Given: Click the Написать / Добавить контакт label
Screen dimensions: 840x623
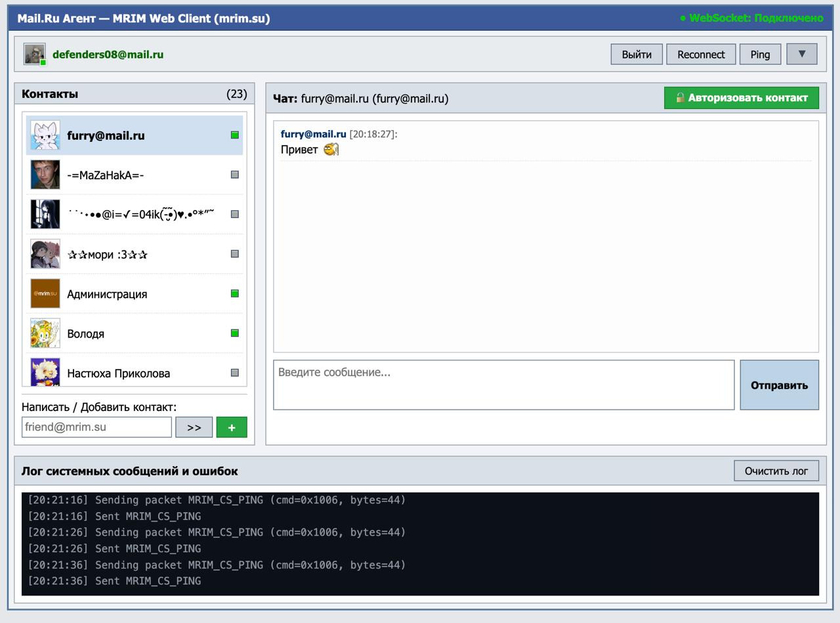Looking at the screenshot, I should [x=99, y=407].
